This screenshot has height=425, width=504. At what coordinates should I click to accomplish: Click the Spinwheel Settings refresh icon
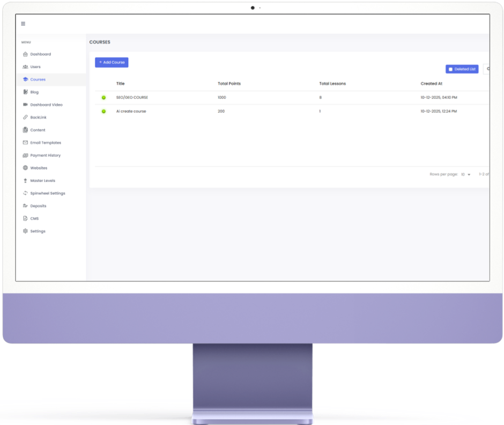25,193
